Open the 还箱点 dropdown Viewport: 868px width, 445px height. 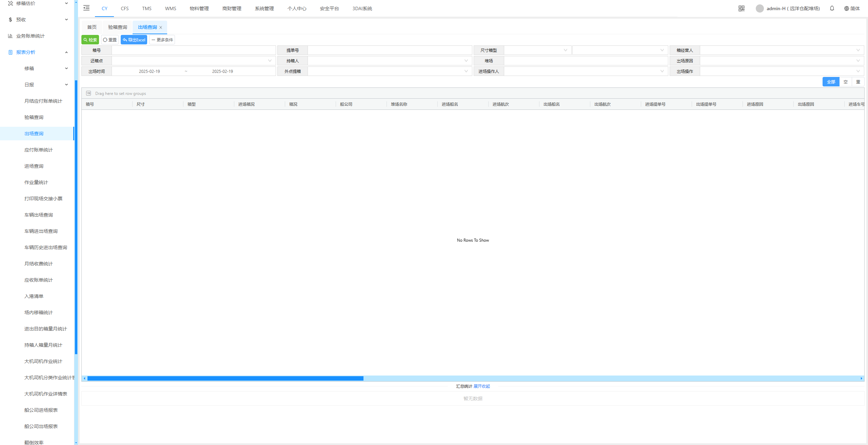[x=193, y=61]
